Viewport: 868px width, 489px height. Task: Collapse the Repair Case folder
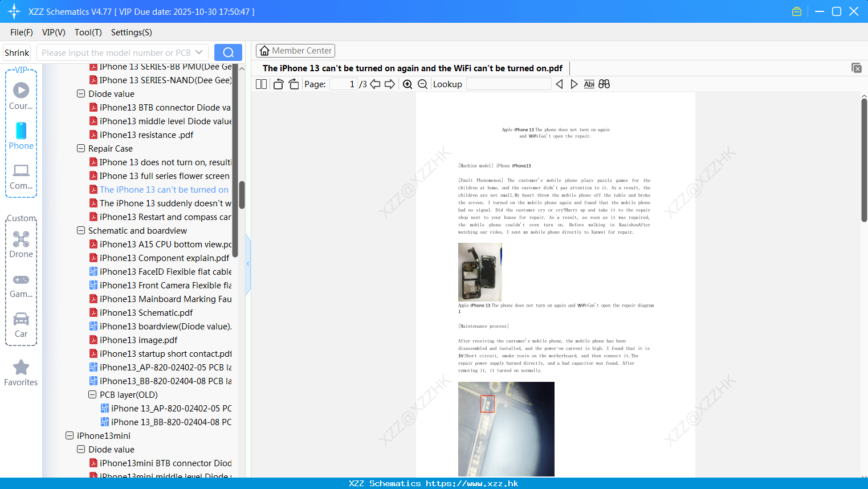click(x=81, y=148)
